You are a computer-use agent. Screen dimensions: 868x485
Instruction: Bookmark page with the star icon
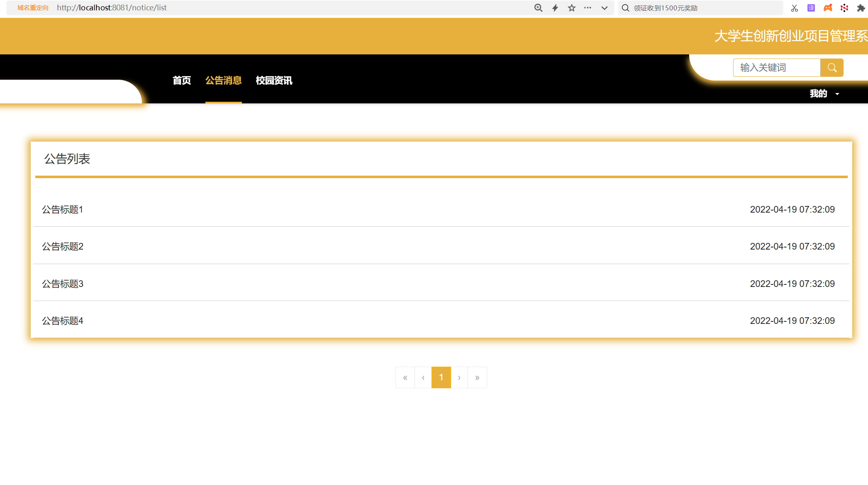[572, 8]
